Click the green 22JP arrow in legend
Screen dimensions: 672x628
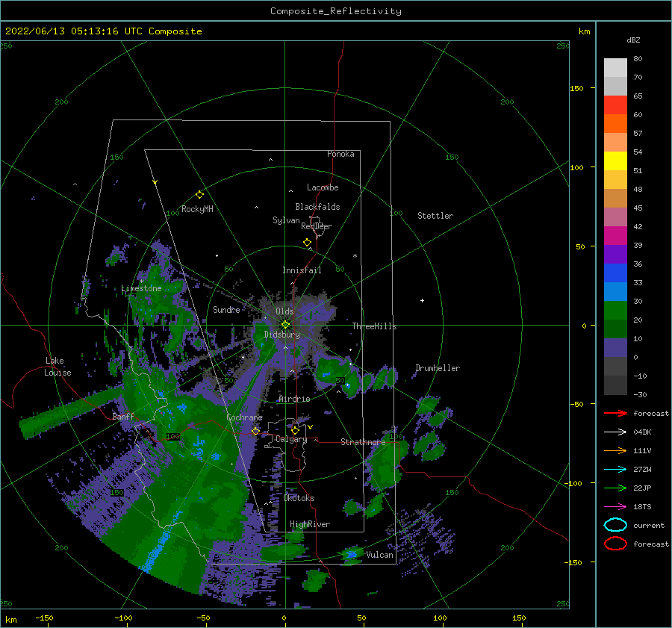pyautogui.click(x=615, y=488)
